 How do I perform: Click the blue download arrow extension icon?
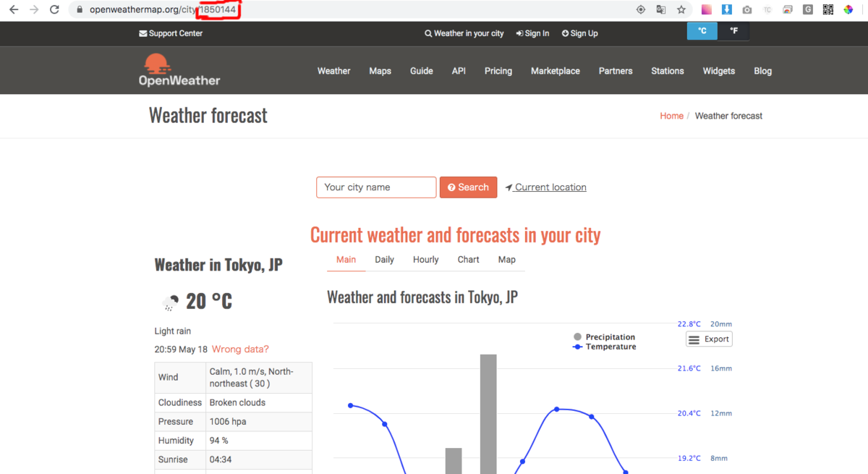click(x=727, y=10)
